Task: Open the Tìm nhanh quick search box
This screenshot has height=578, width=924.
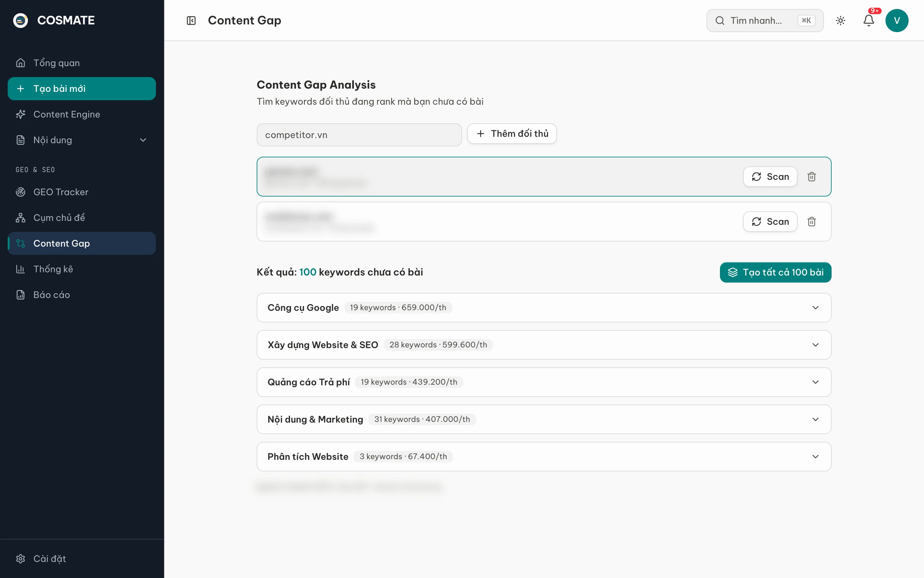Action: click(765, 20)
